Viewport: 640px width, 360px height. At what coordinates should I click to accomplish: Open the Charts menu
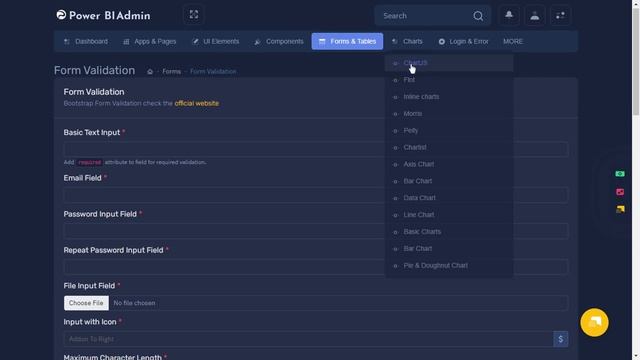click(x=407, y=41)
